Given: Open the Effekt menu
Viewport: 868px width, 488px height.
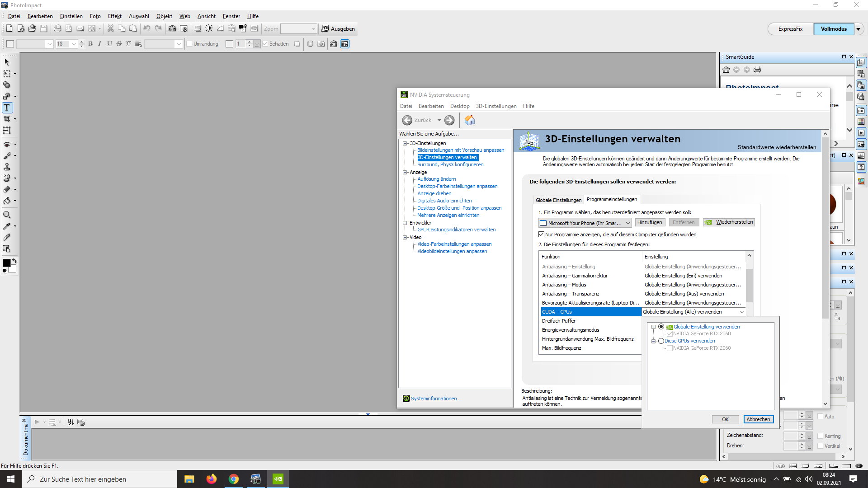Looking at the screenshot, I should 114,16.
